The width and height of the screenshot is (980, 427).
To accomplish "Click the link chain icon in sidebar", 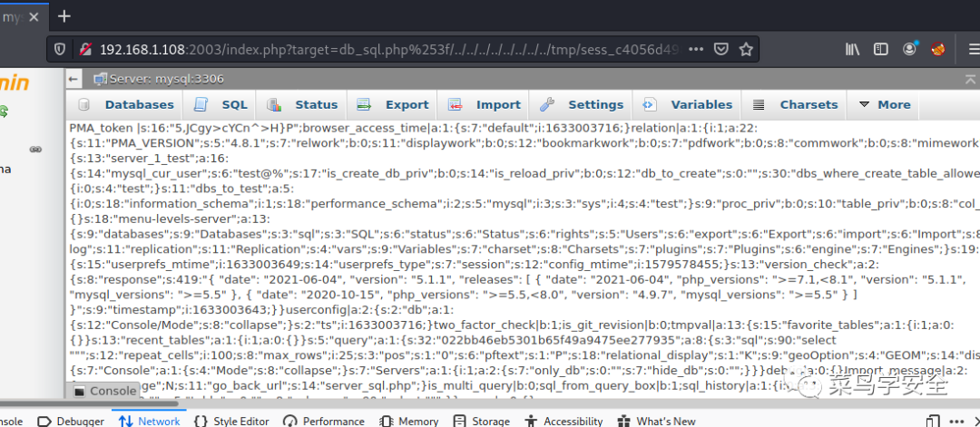I will tap(35, 150).
